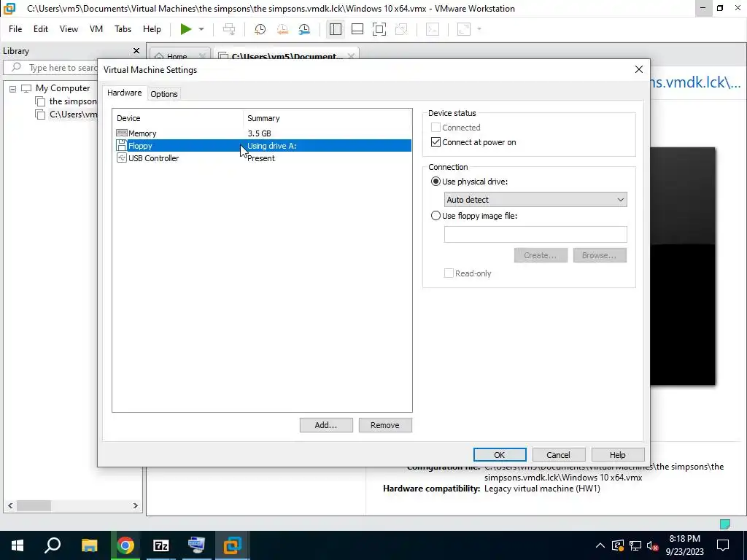747x560 pixels.
Task: Click the stretch guest toolbar icon
Action: 464,29
